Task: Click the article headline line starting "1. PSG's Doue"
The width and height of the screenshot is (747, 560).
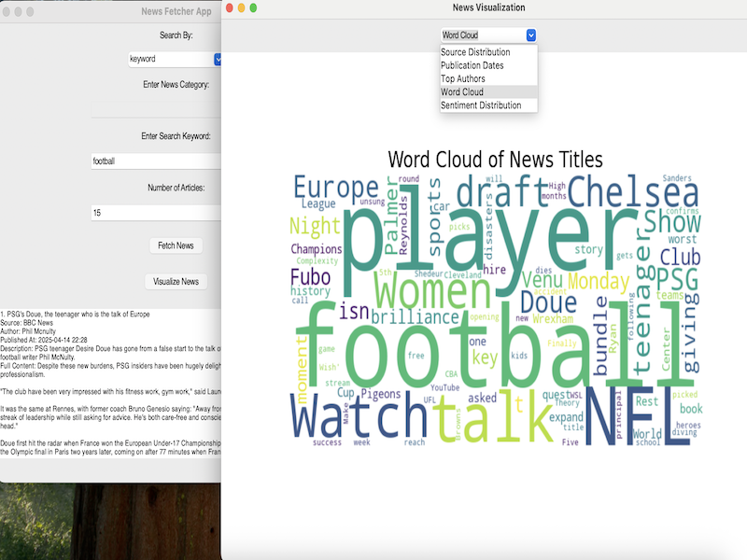Action: tap(75, 315)
